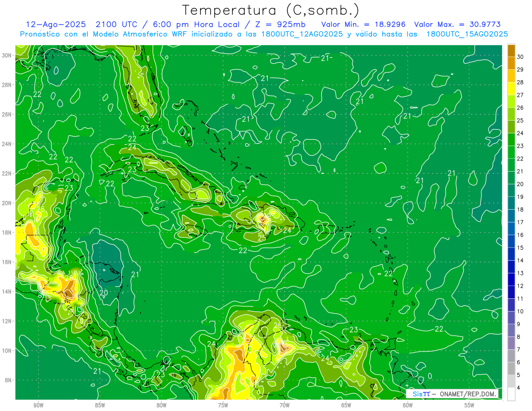
Task: Click the gray swatch between 5 and 6
Action: tap(511, 369)
